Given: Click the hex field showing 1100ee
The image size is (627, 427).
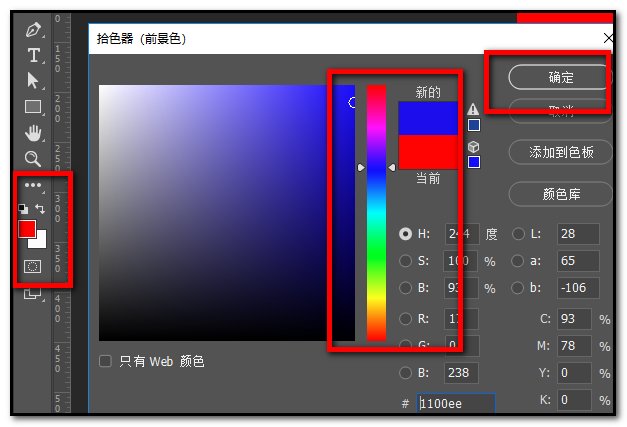Looking at the screenshot, I should (456, 403).
